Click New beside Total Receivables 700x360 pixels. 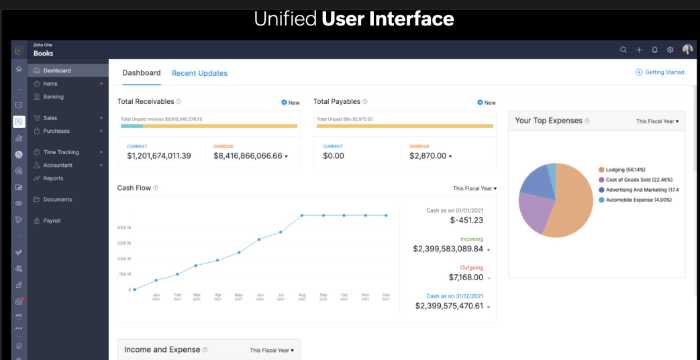tap(291, 102)
